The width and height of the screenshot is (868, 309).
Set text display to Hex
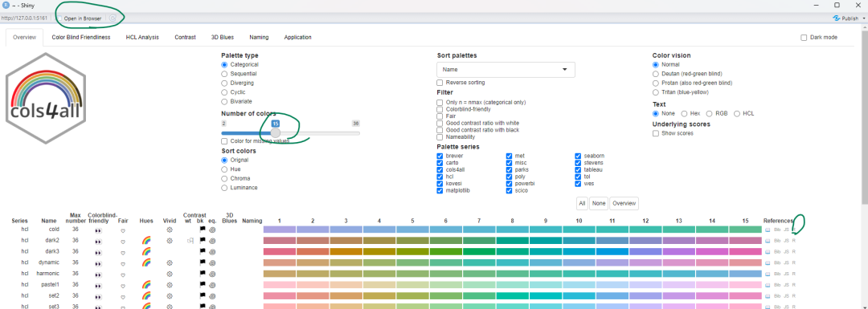pos(684,113)
